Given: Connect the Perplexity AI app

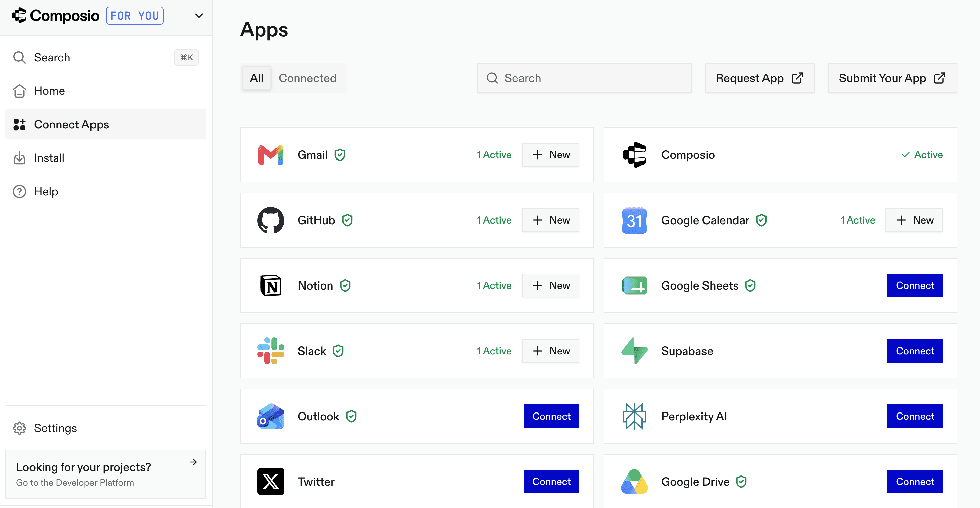Looking at the screenshot, I should 915,417.
